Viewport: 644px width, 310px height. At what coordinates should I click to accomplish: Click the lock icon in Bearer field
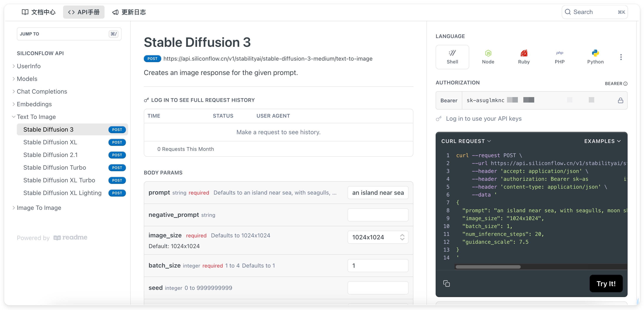click(620, 100)
